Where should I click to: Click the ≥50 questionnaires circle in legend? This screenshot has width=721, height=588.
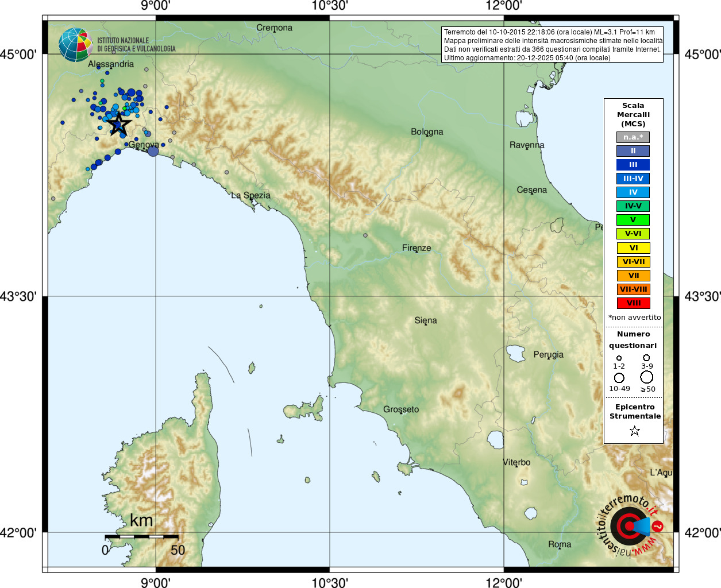pyautogui.click(x=647, y=377)
